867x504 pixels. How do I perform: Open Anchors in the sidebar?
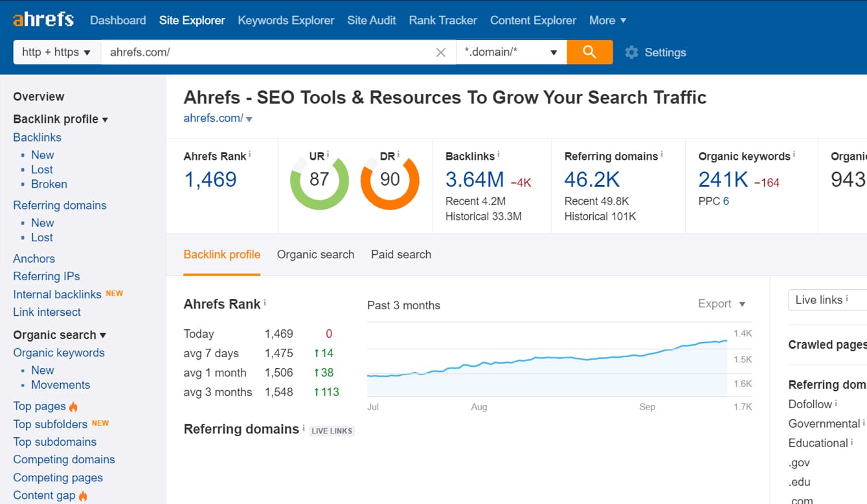[34, 258]
